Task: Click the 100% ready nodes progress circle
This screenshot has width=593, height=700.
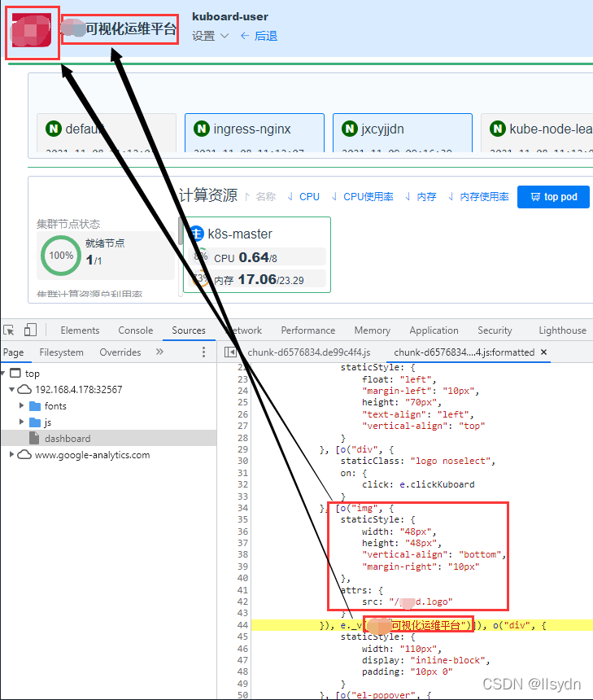Action: (x=61, y=256)
